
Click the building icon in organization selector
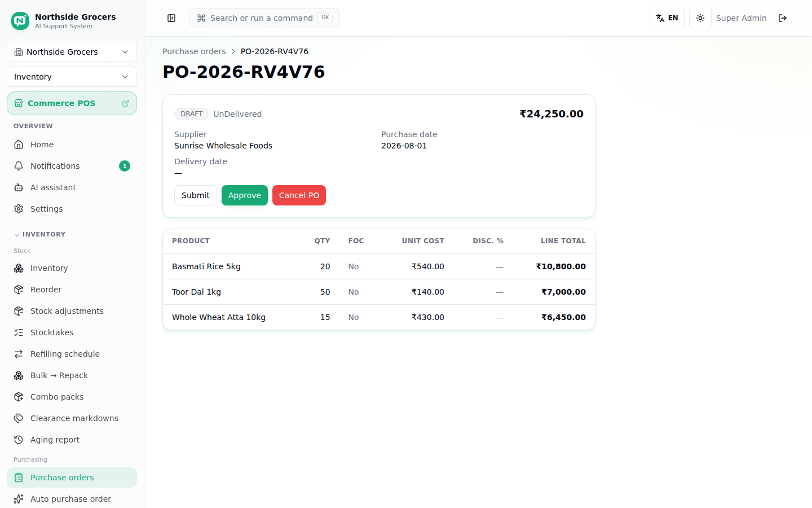click(x=19, y=52)
